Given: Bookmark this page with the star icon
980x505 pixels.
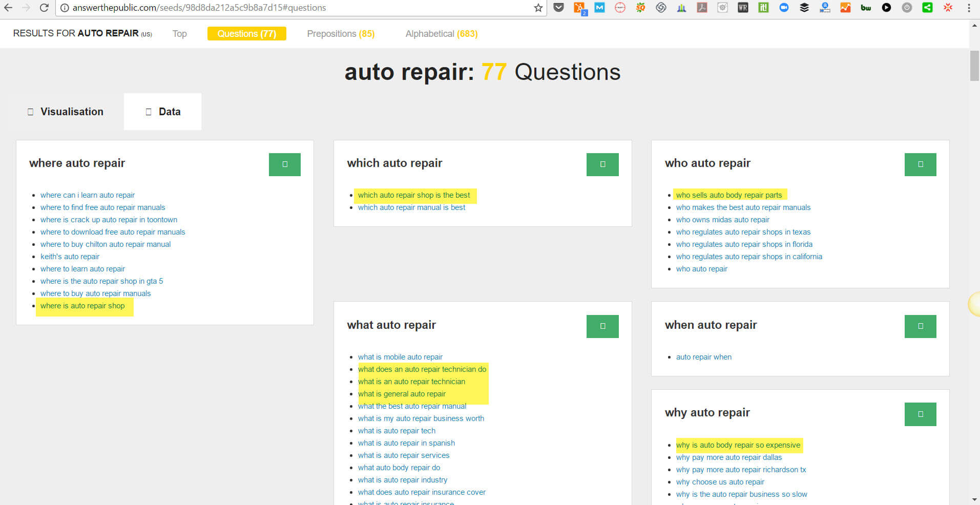Looking at the screenshot, I should pyautogui.click(x=538, y=8).
